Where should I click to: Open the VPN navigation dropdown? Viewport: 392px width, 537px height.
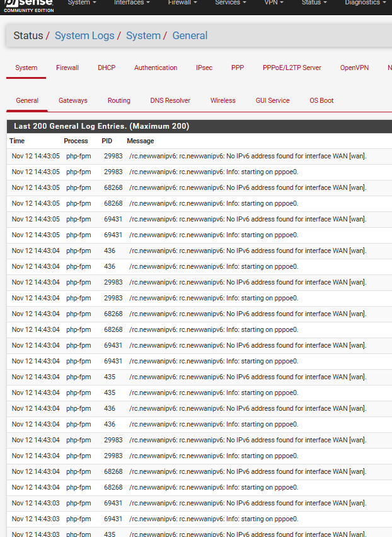tap(274, 3)
